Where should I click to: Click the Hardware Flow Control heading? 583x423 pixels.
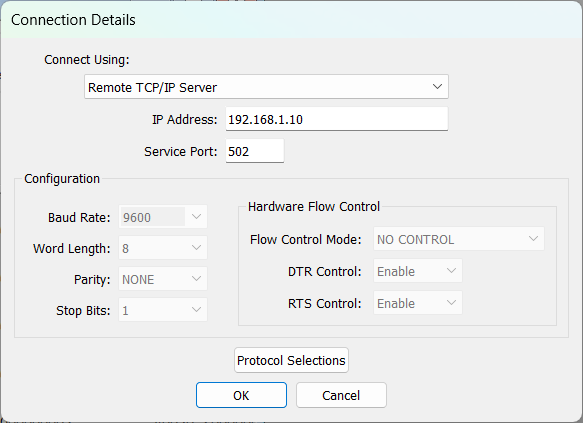pyautogui.click(x=314, y=206)
